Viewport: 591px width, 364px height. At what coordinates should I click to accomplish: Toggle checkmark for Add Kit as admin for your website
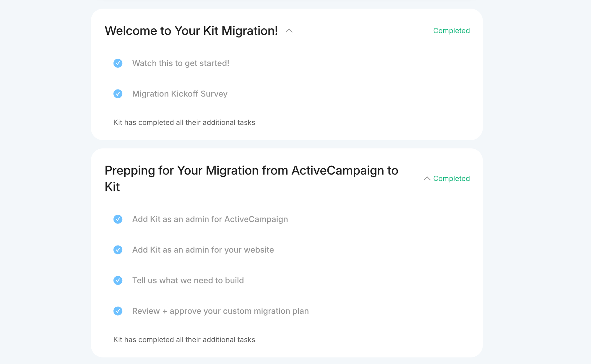118,250
